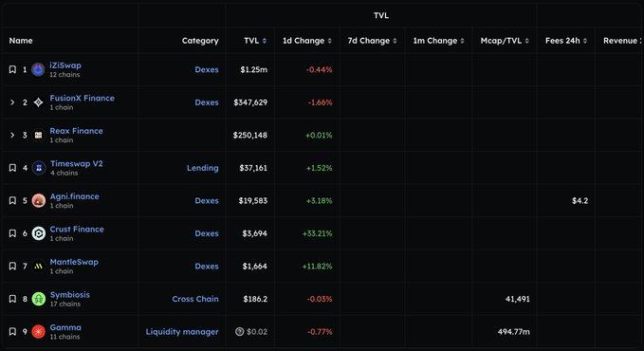Open the Liquidity manager category link

tap(182, 332)
